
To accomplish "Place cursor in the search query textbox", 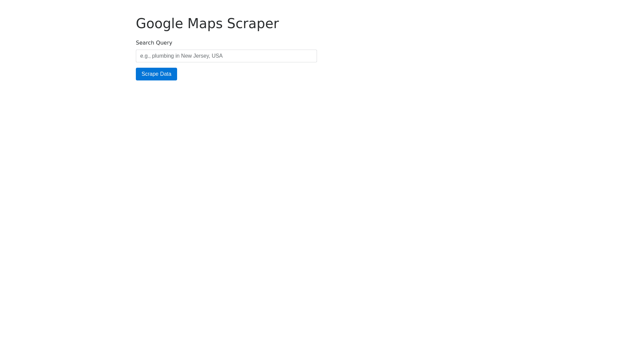I will tap(226, 56).
